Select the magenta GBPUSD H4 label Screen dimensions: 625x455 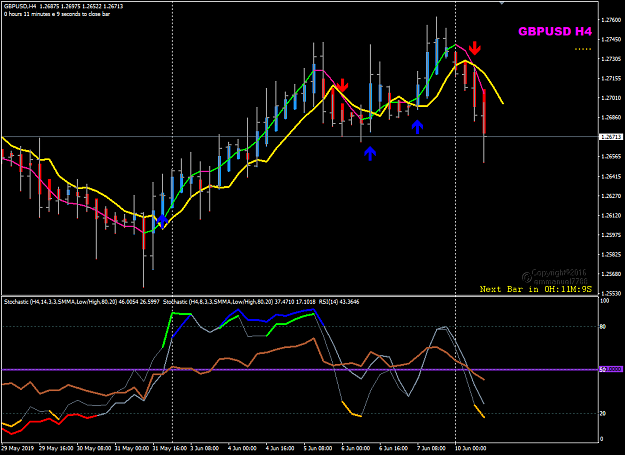[555, 31]
